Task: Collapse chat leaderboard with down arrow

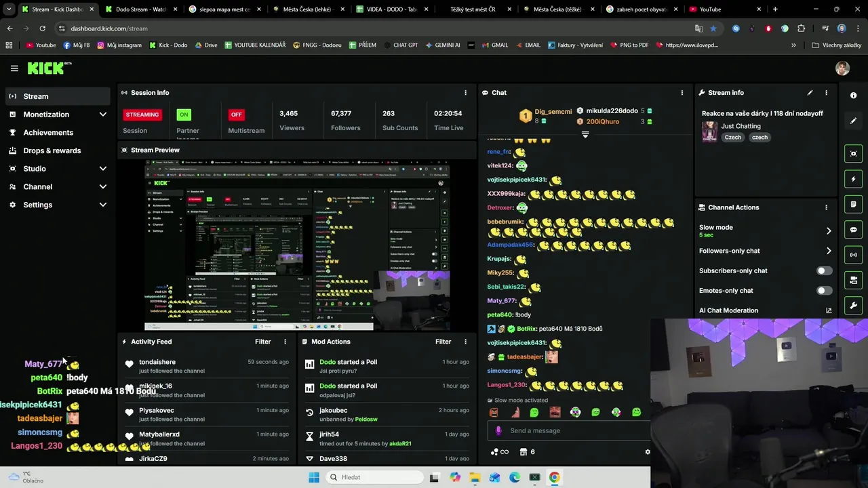Action: 585,134
